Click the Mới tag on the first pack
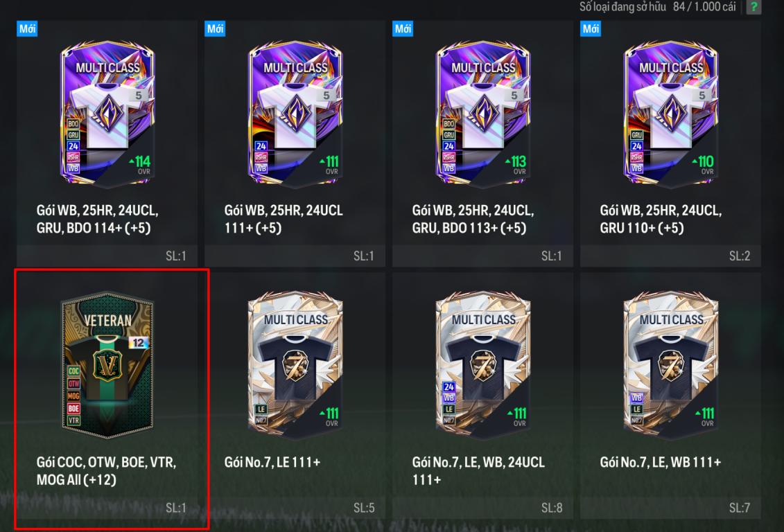The image size is (784, 532). (x=28, y=28)
